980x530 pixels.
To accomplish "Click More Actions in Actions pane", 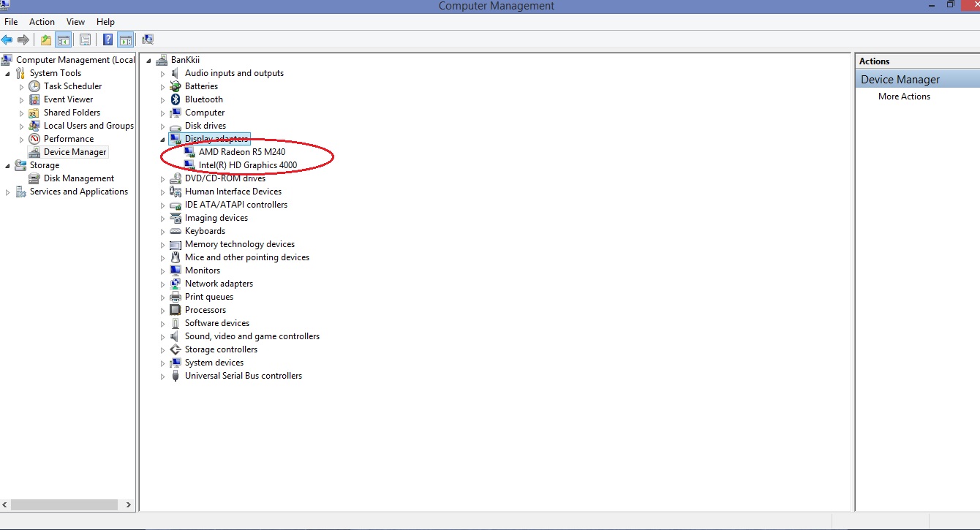I will point(904,96).
